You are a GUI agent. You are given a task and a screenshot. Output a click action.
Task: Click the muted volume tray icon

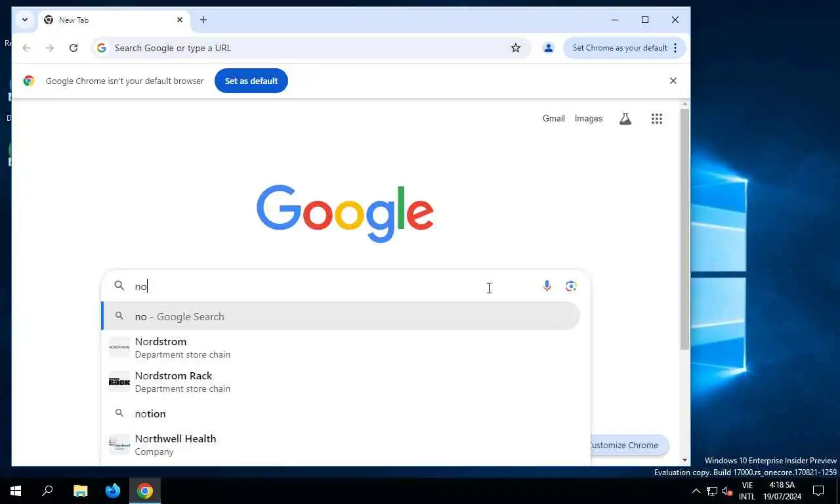(727, 491)
